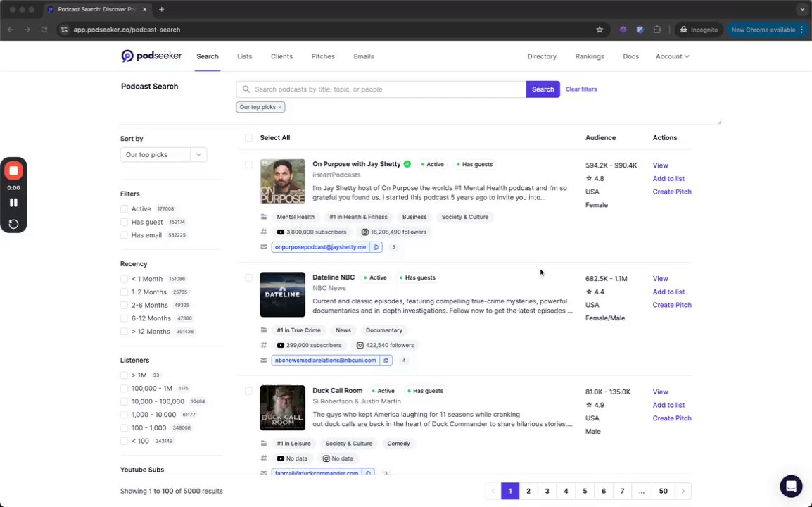Click Instagram icon for 422,540 followers
Screen dimensions: 812x507
[360, 345]
